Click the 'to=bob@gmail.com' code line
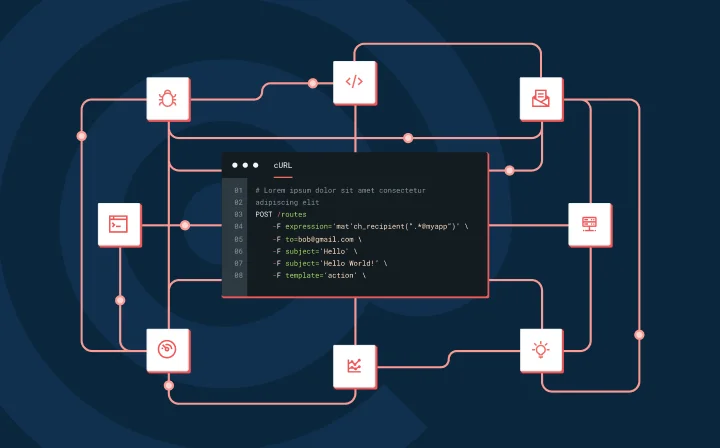The width and height of the screenshot is (720, 448). pyautogui.click(x=317, y=239)
